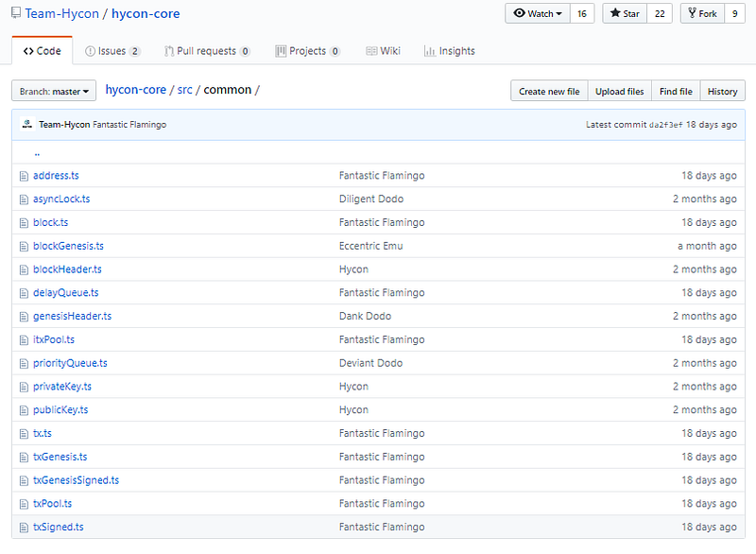This screenshot has width=756, height=554.
Task: Open the Pull requests tab
Action: (207, 51)
